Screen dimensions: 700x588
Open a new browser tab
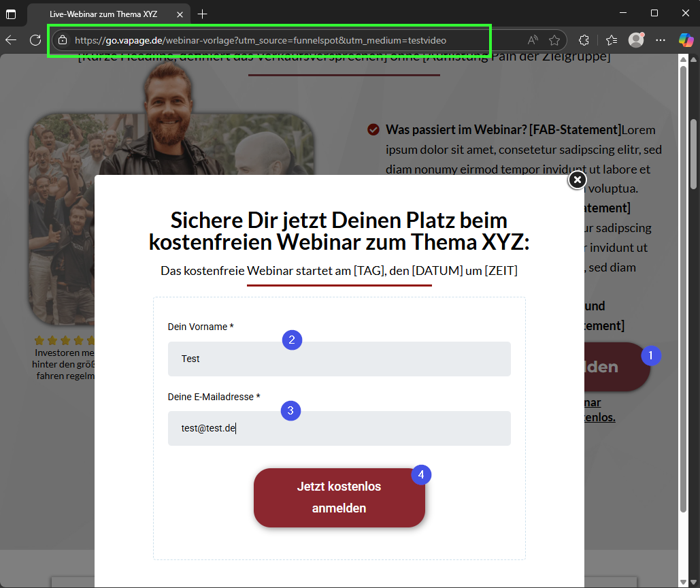(202, 14)
